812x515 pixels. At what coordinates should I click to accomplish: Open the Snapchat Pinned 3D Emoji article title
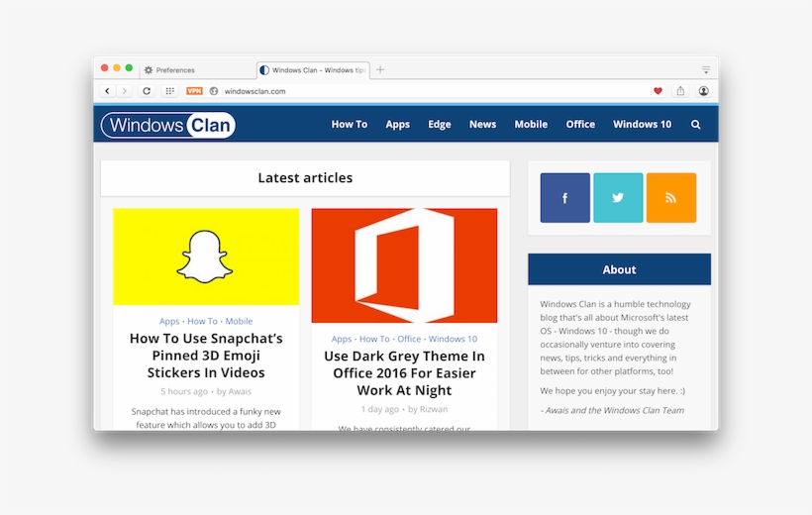point(206,356)
